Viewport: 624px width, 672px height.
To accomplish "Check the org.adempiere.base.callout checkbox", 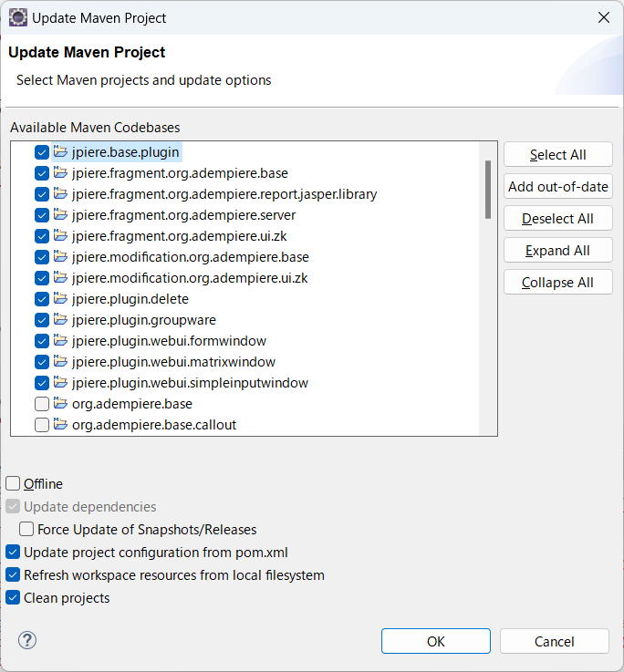I will pos(42,425).
